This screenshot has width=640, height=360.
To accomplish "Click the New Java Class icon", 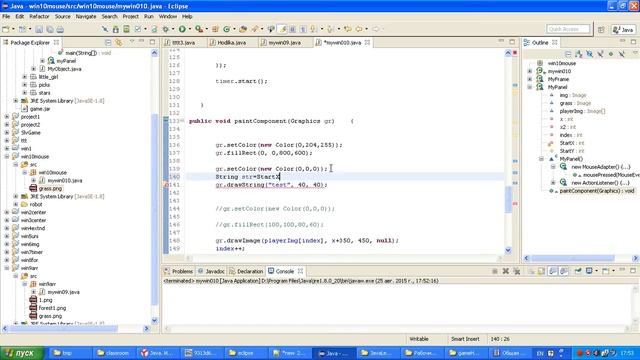I will tap(227, 29).
